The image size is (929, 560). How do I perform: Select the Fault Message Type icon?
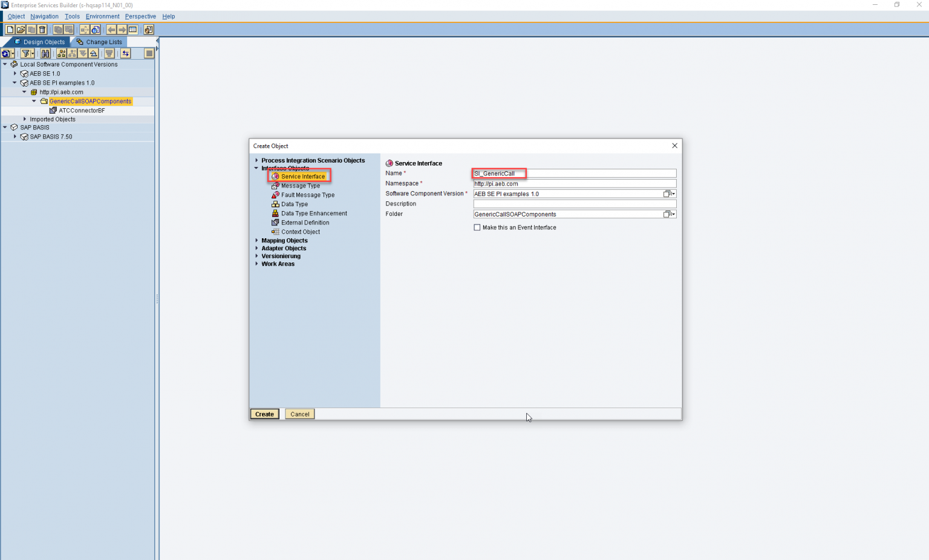point(276,195)
